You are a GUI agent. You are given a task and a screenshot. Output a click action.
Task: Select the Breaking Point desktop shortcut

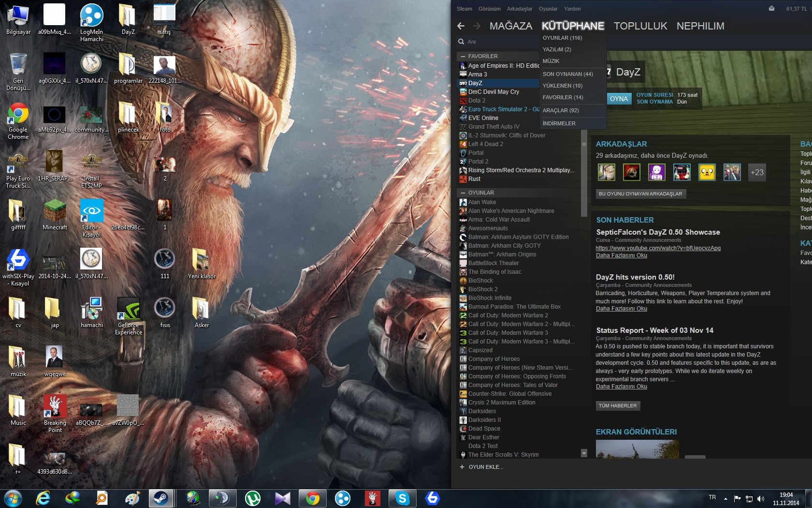[55, 414]
